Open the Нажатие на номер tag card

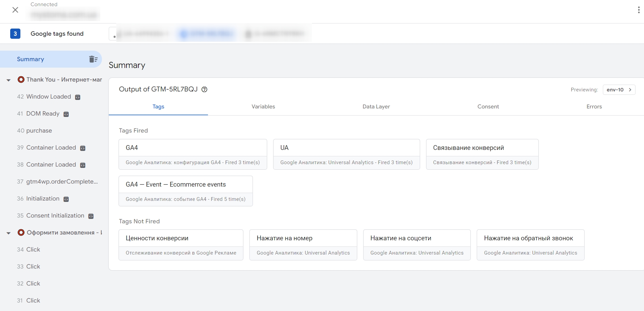(303, 245)
